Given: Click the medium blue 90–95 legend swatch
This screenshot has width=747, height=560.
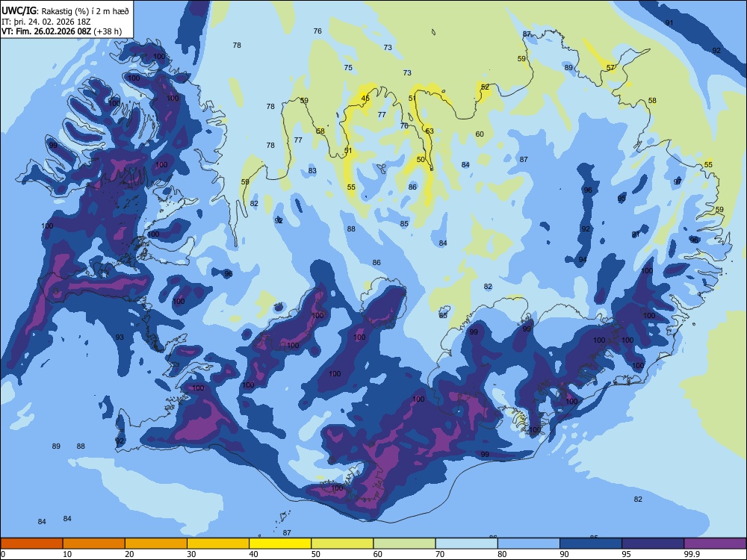Looking at the screenshot, I should pyautogui.click(x=591, y=544).
